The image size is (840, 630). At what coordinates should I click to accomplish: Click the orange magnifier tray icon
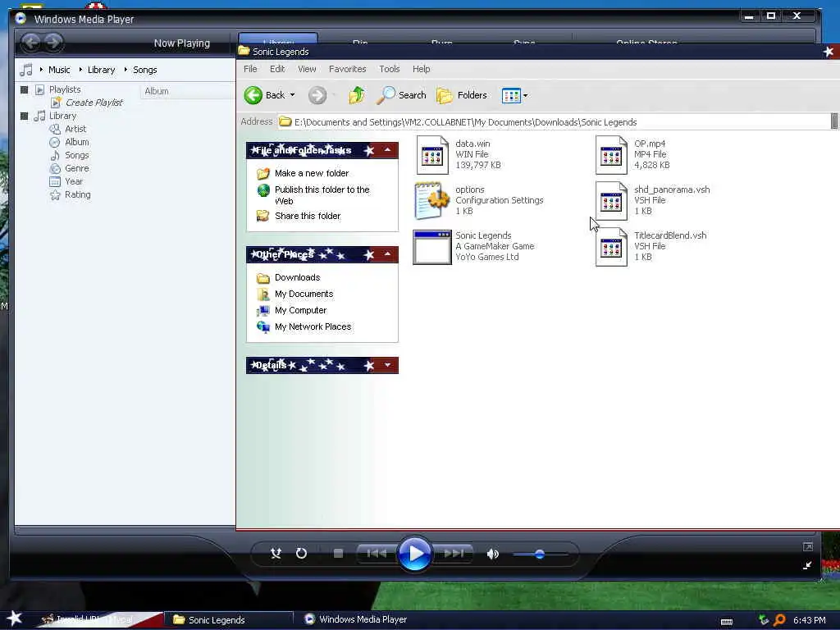pyautogui.click(x=779, y=620)
